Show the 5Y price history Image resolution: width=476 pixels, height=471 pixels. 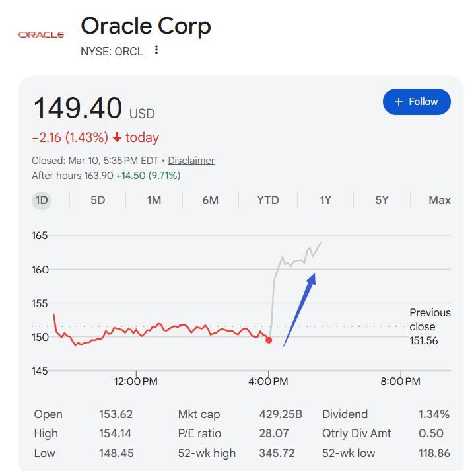click(x=382, y=200)
